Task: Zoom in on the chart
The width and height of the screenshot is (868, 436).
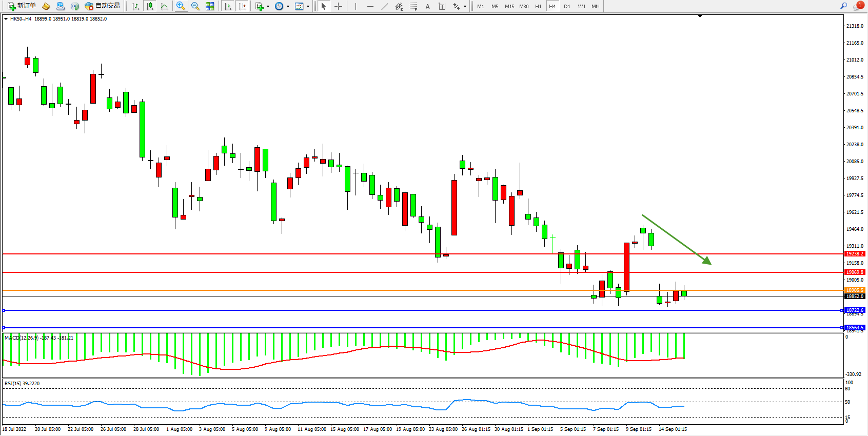Action: pyautogui.click(x=181, y=6)
